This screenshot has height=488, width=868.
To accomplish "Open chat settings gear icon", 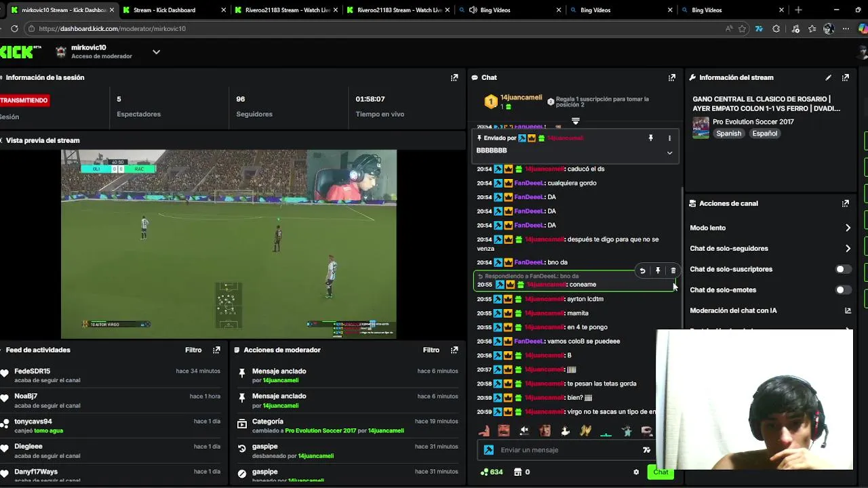I will pos(636,472).
